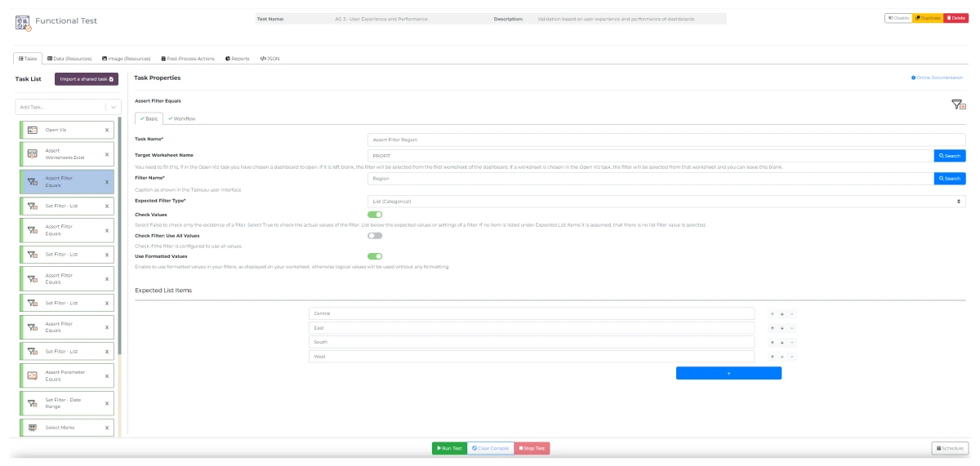This screenshot has height=466, width=980.
Task: Toggle the Use Formatted Values switch
Action: point(375,256)
